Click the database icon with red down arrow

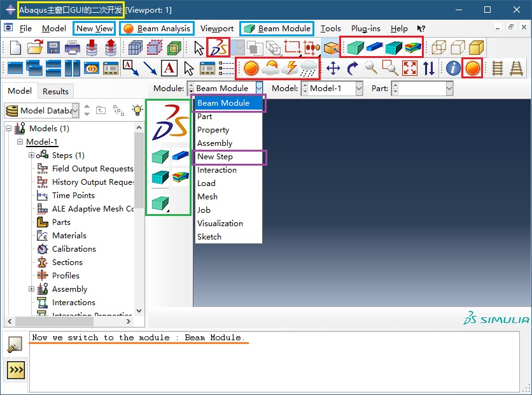pos(92,48)
